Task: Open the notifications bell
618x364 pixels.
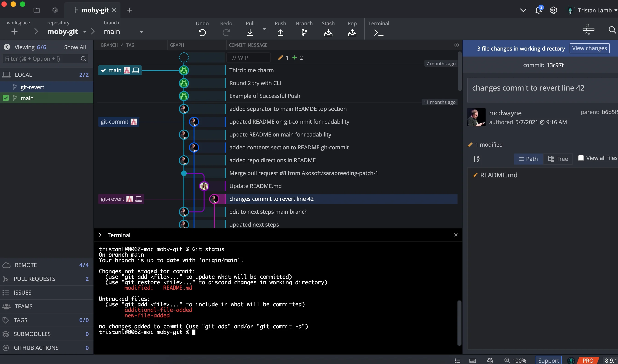Action: [538, 10]
